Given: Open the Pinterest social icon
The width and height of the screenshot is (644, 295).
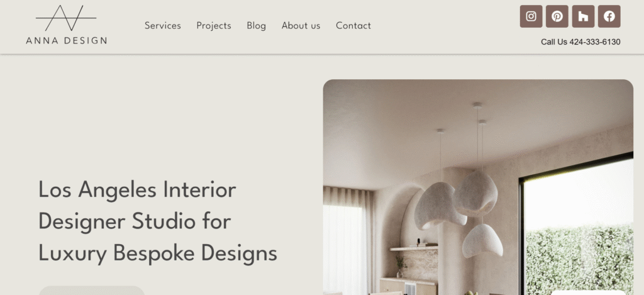Looking at the screenshot, I should point(557,16).
